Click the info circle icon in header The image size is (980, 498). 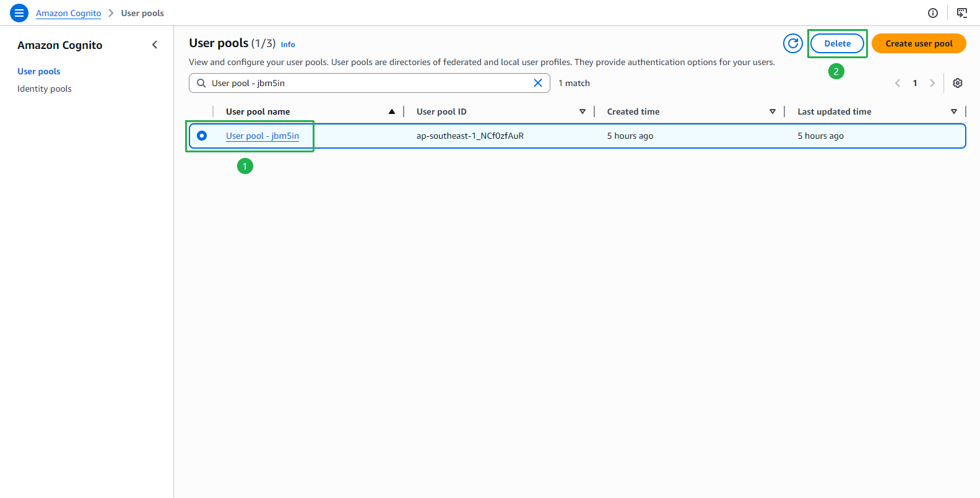(933, 13)
